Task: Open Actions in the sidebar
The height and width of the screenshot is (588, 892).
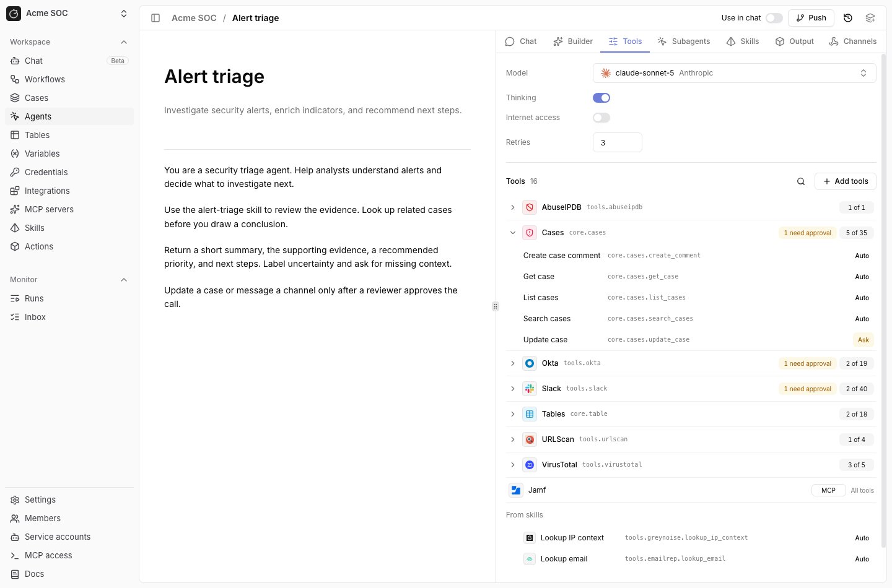Action: 69,246
